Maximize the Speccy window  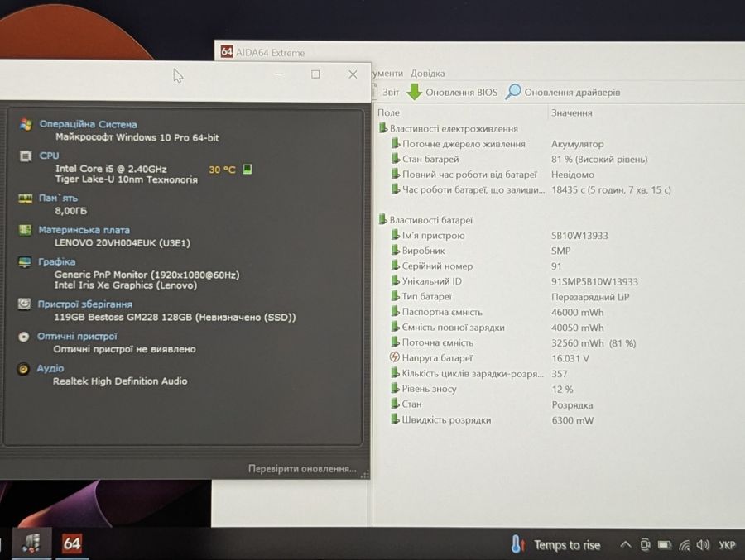click(315, 74)
